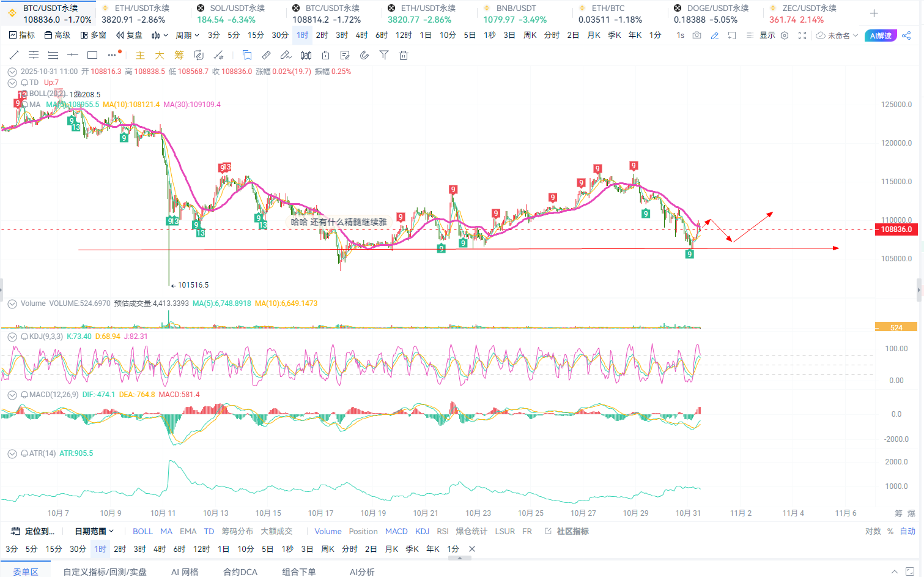Click the ruler measurement tool
This screenshot has width=924, height=577.
pos(266,55)
